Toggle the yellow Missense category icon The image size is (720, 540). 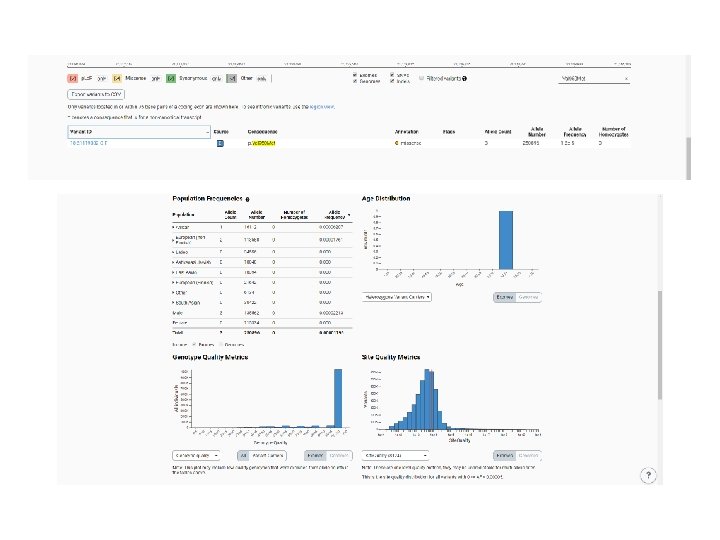tap(117, 79)
